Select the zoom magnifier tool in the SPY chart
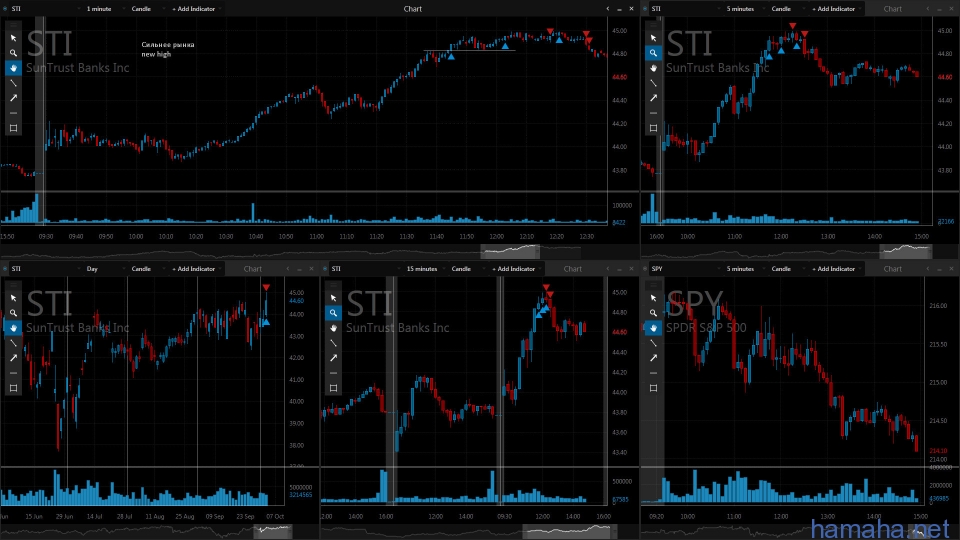The image size is (960, 540). coord(653,313)
